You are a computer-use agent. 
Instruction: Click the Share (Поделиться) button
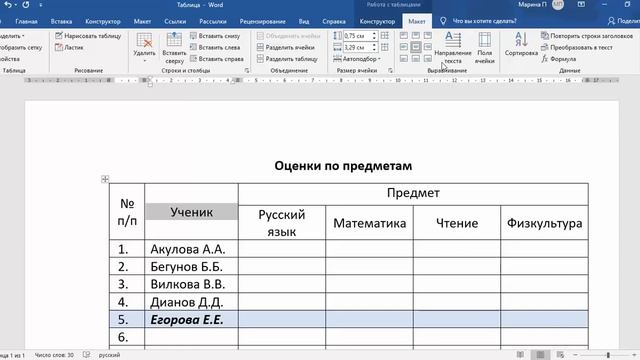pyautogui.click(x=624, y=21)
